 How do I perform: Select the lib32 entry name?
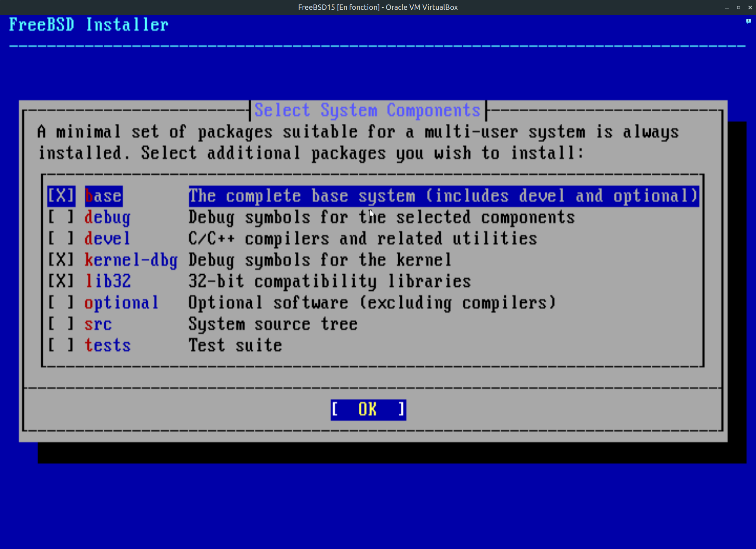[x=108, y=281]
